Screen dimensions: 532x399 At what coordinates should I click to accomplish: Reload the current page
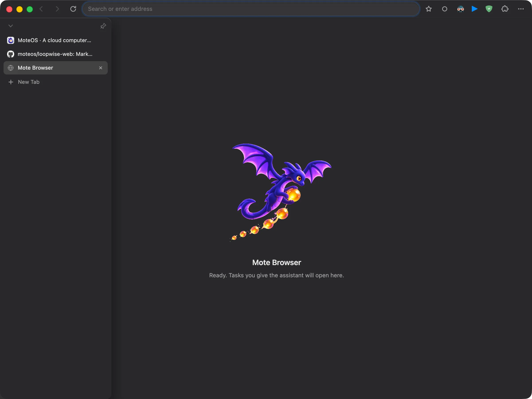(73, 9)
